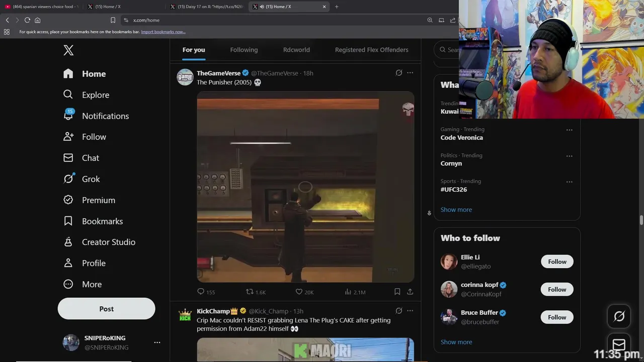Open Premium in the sidebar

pos(89,200)
